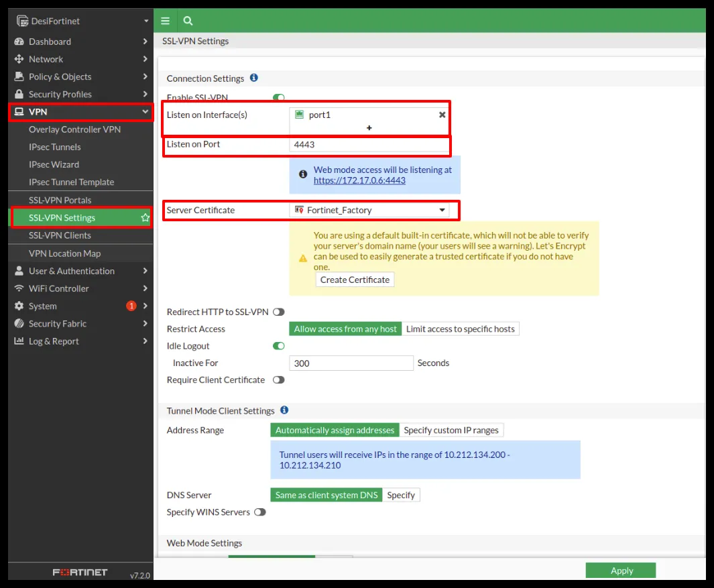
Task: Expand the WiFi Controller chevron
Action: click(145, 288)
